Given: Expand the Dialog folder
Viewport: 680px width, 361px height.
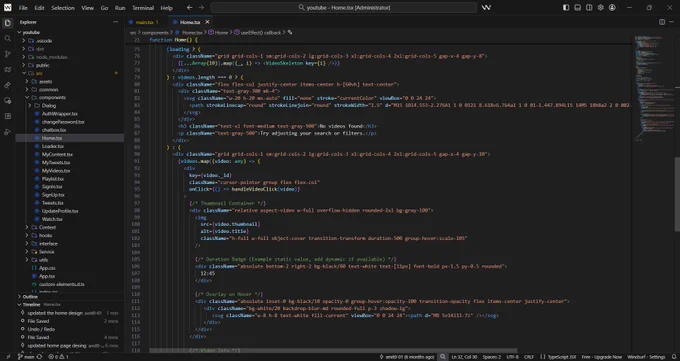Looking at the screenshot, I should 30,106.
